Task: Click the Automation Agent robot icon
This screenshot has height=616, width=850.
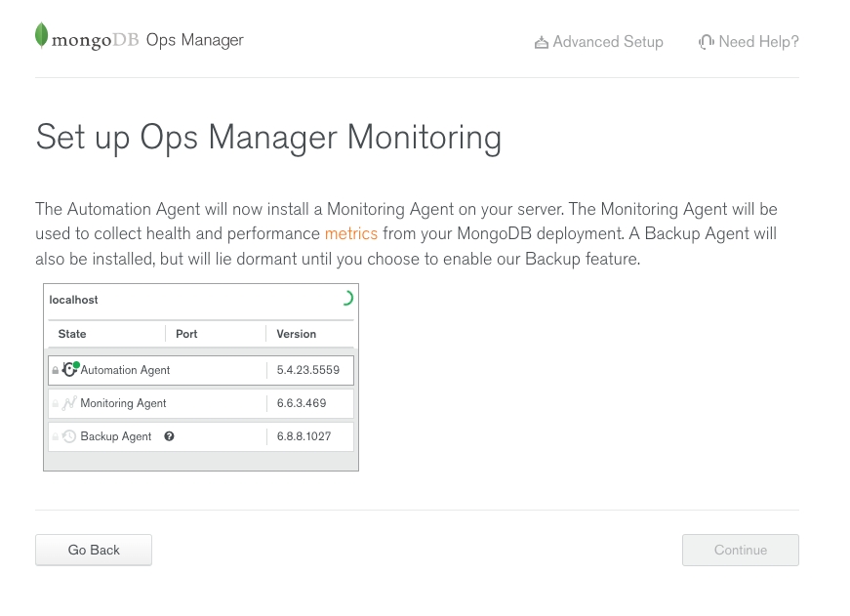Action: click(69, 370)
